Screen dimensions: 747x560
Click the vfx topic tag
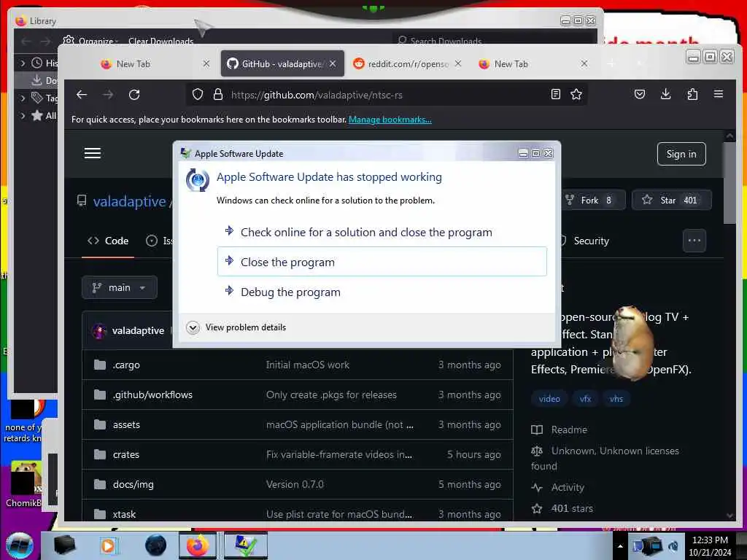pos(585,399)
